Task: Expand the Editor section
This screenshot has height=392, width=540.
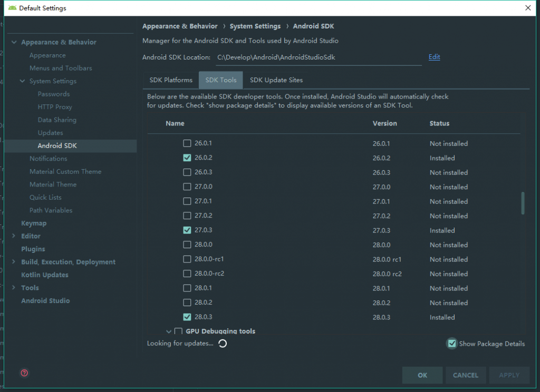Action: click(x=14, y=236)
